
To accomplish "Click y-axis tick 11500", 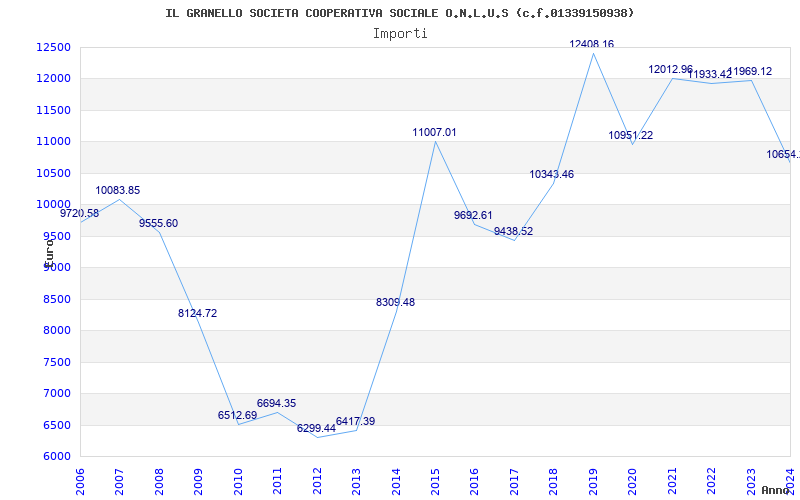I will click(x=53, y=110).
